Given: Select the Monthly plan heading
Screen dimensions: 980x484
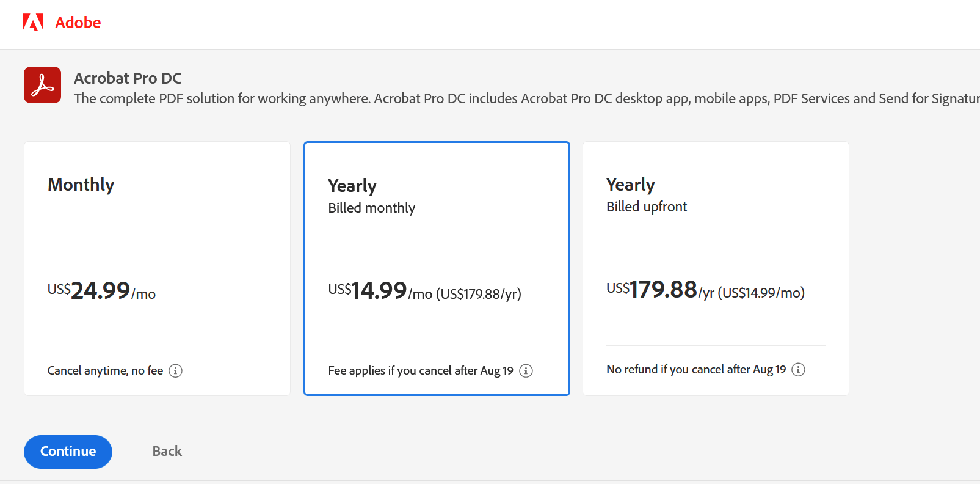Looking at the screenshot, I should click(x=81, y=185).
